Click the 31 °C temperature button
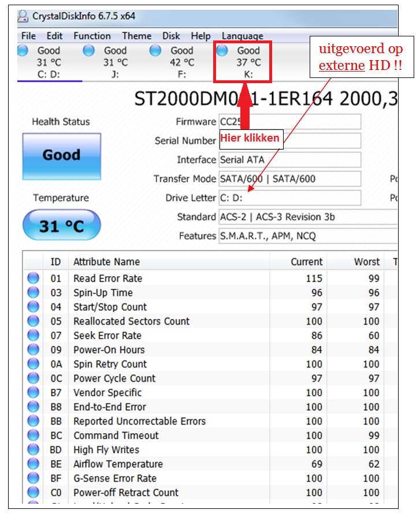The width and height of the screenshot is (420, 517). 62,225
